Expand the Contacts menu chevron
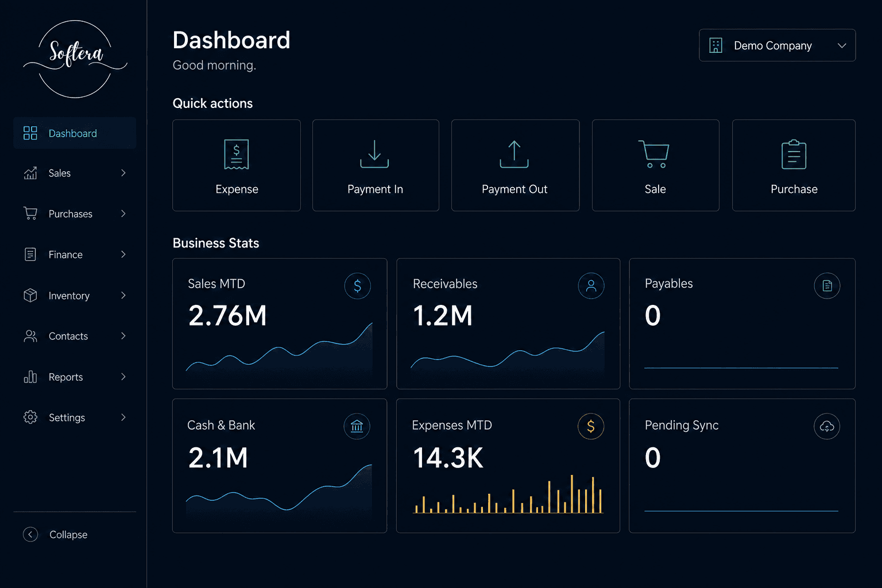Viewport: 882px width, 588px height. (x=123, y=336)
